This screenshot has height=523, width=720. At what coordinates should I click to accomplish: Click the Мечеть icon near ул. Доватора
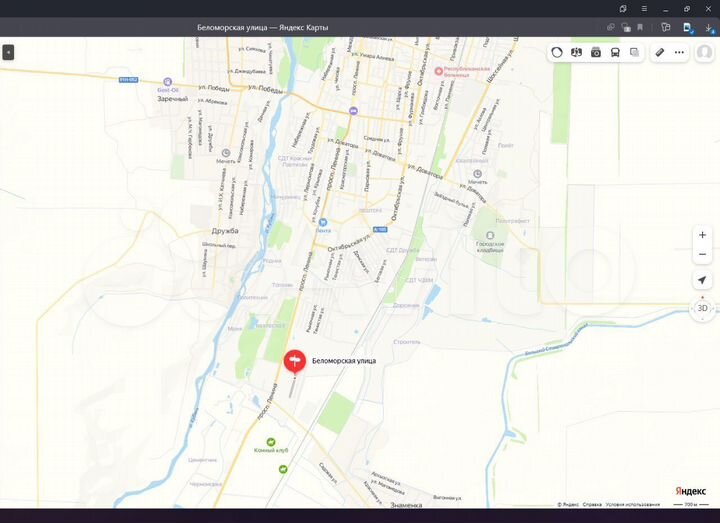click(478, 174)
